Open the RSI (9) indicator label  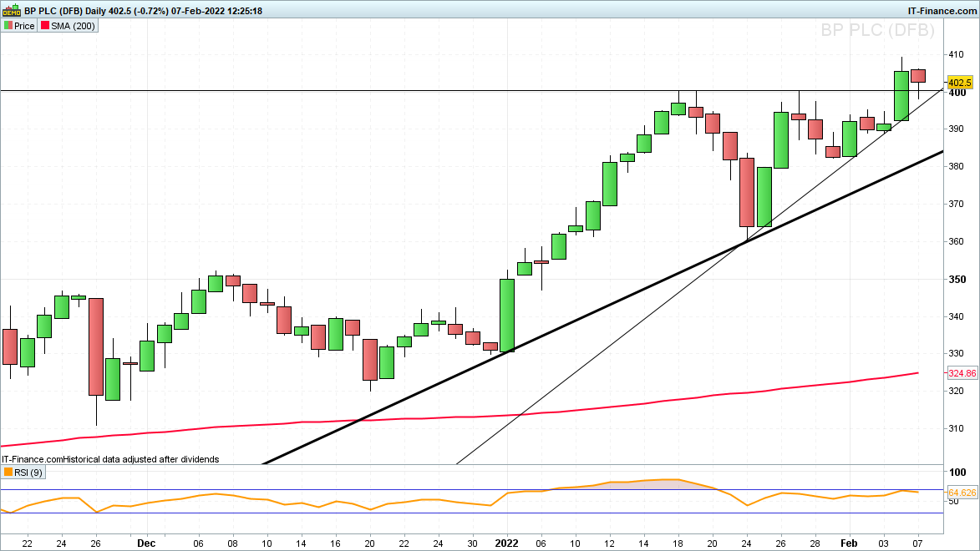click(28, 473)
